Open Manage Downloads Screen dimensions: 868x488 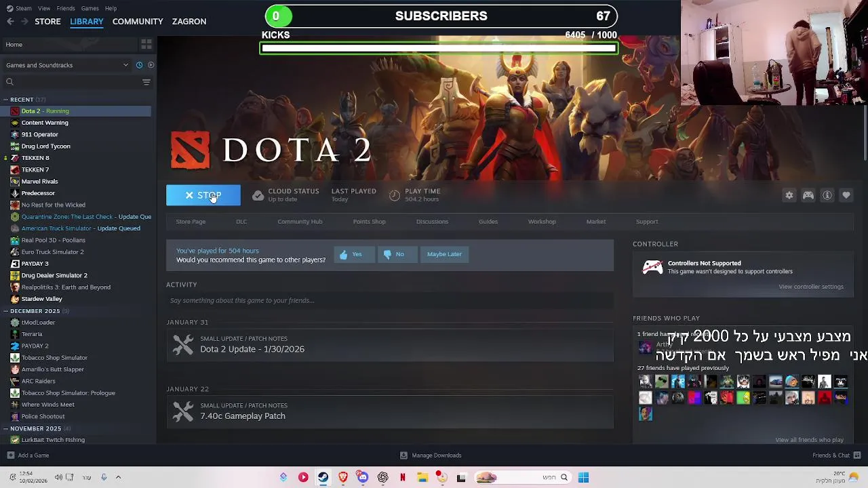click(x=431, y=455)
